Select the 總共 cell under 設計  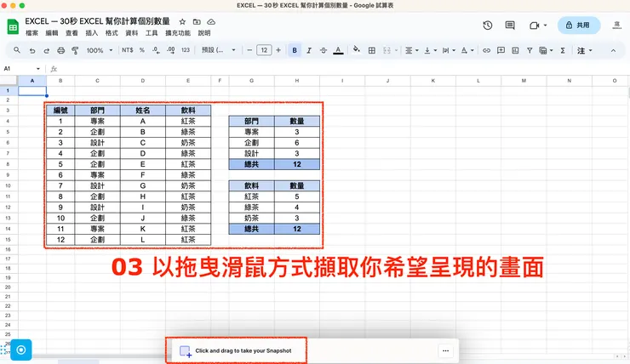click(251, 164)
